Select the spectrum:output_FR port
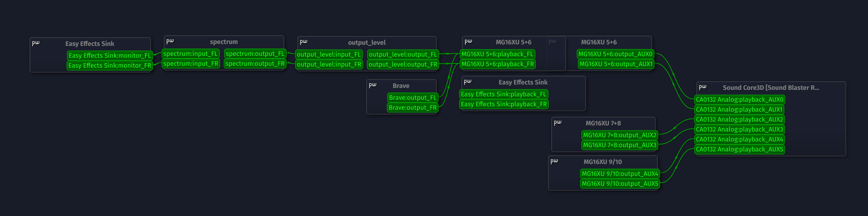The image size is (868, 216). tap(255, 63)
